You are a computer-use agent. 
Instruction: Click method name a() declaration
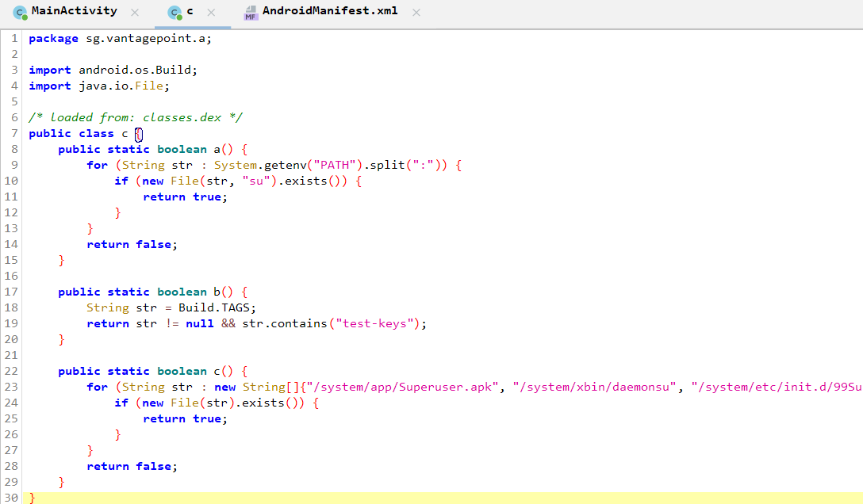click(x=224, y=150)
